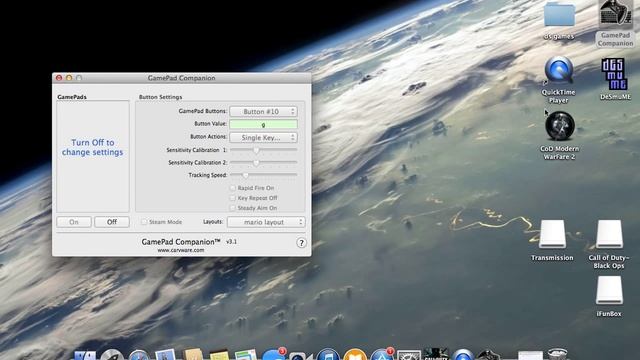Click the 'GamePads' section label
This screenshot has width=640, height=360.
72,97
